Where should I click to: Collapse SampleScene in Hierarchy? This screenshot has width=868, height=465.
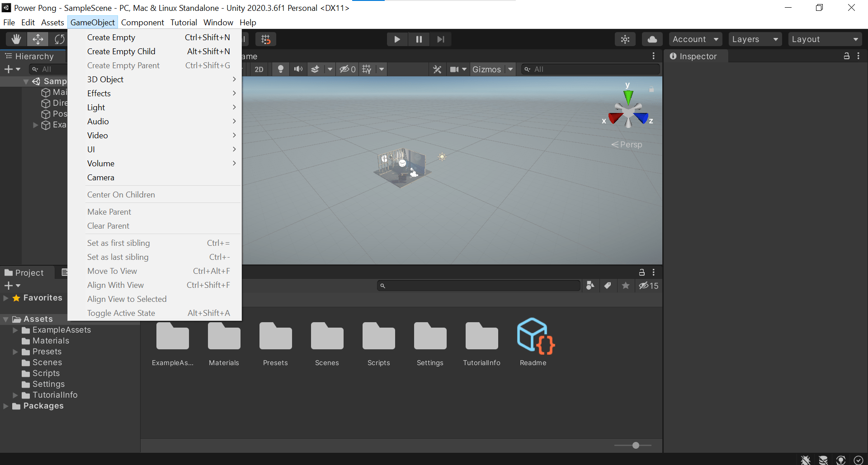pos(26,81)
